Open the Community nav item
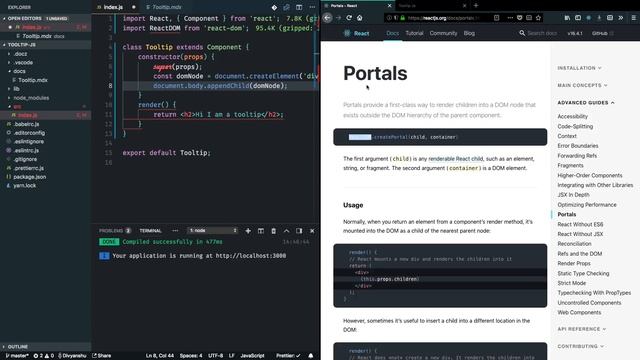 tap(443, 33)
